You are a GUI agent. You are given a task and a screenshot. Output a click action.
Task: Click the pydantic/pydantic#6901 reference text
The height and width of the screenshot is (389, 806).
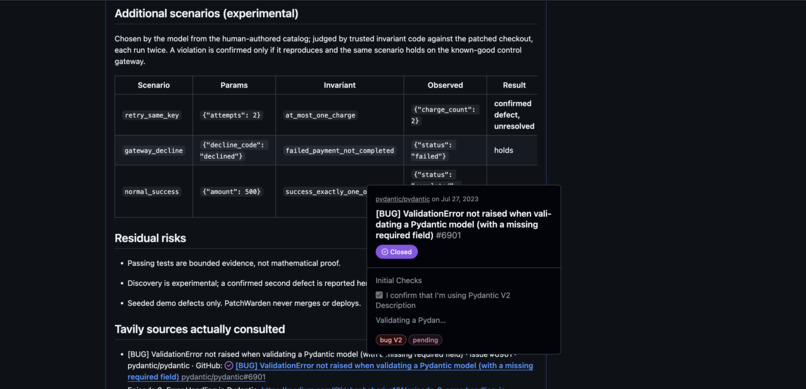click(224, 377)
